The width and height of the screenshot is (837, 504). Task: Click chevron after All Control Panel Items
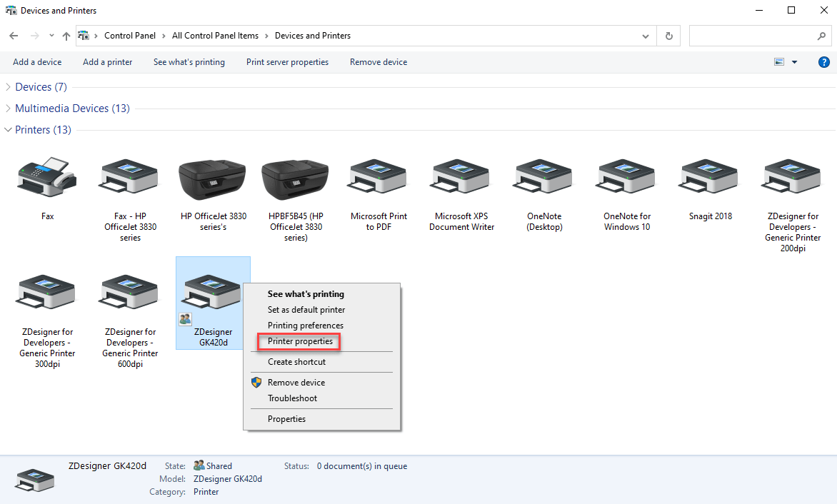[x=266, y=36]
